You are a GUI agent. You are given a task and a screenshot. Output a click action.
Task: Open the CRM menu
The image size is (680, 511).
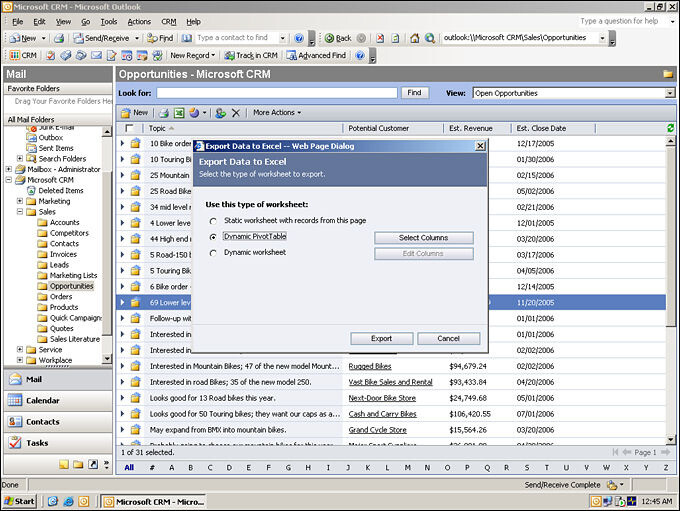pyautogui.click(x=169, y=22)
